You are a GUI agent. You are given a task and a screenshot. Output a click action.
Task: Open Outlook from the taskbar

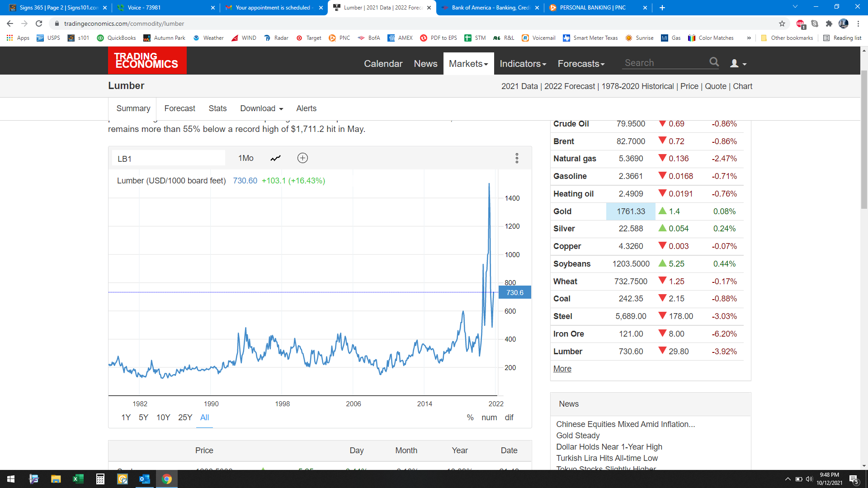[145, 479]
